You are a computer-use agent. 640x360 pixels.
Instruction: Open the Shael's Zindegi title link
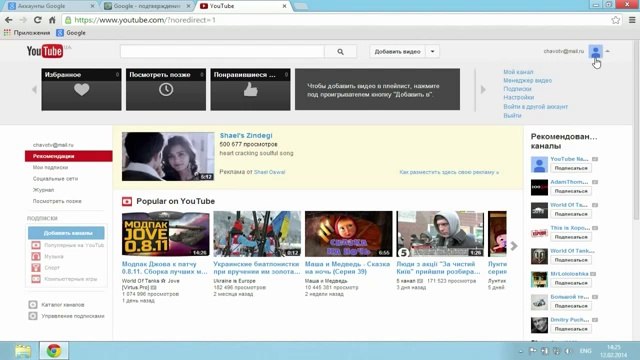point(246,136)
